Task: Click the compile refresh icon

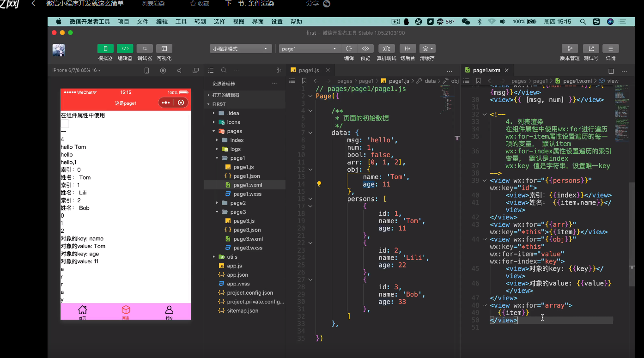Action: (349, 49)
